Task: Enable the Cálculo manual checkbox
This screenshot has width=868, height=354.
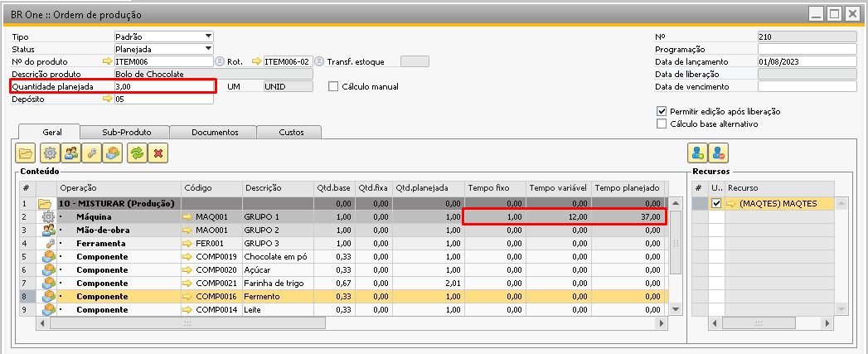Action: coord(334,86)
